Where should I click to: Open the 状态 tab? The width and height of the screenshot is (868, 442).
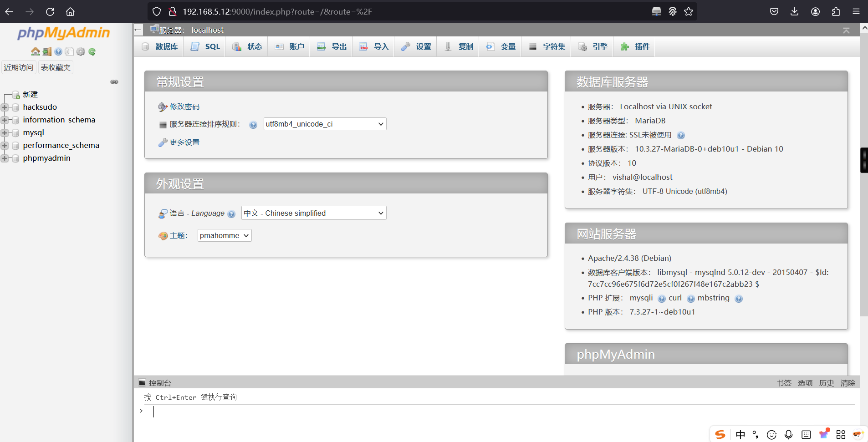[247, 46]
